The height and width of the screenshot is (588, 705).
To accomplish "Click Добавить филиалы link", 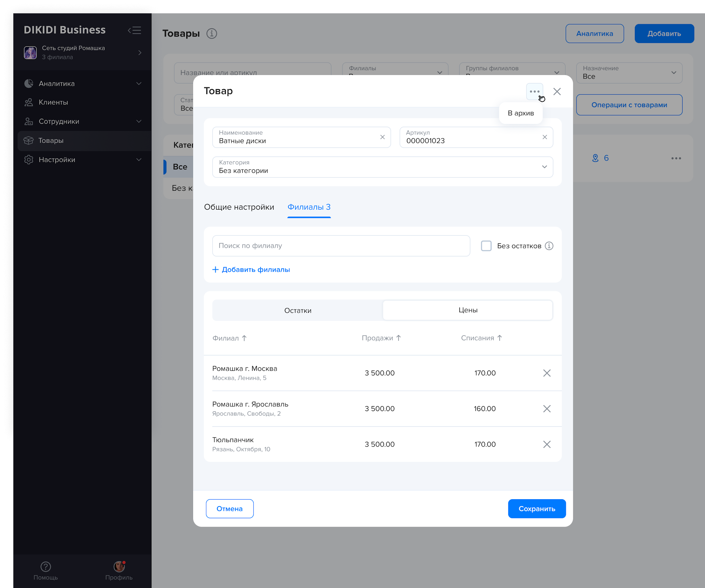I will 251,270.
